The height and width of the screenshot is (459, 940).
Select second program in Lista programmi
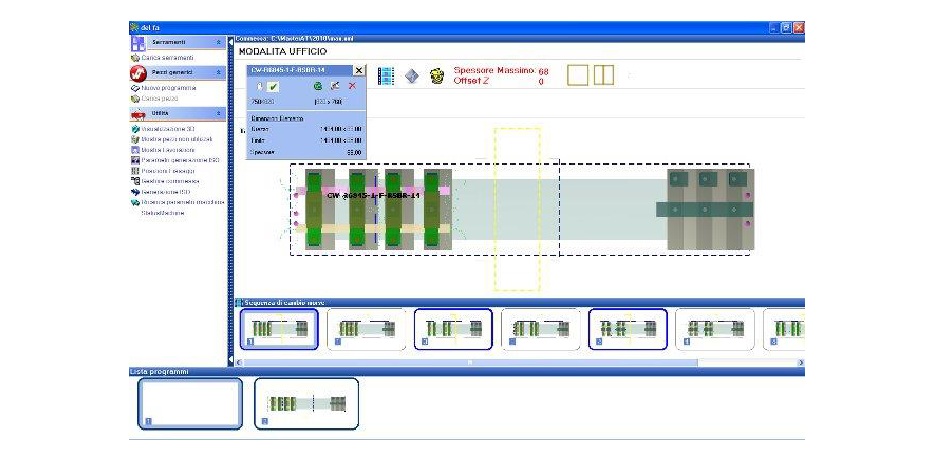(x=306, y=403)
